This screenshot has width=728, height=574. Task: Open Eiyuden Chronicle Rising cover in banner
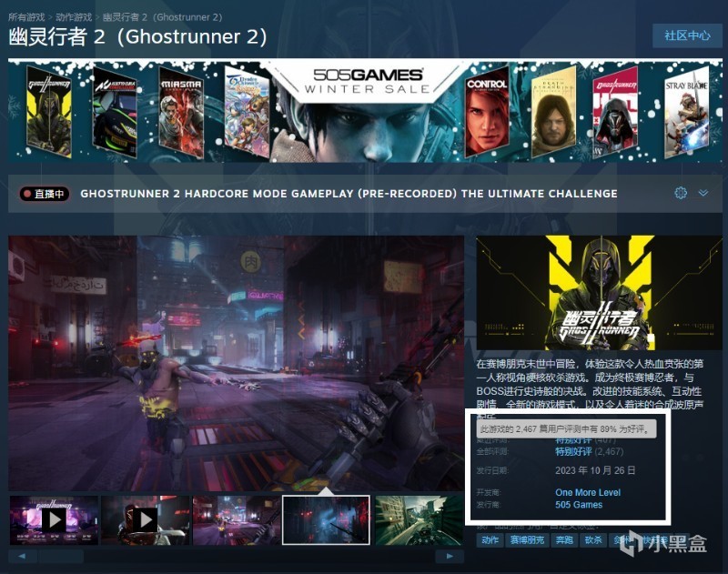pos(247,112)
